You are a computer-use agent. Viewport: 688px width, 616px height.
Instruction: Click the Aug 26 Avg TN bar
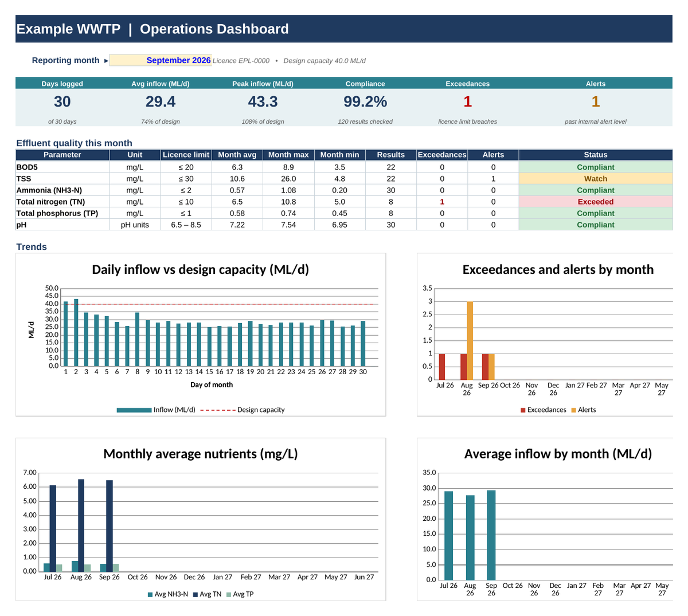(81, 525)
